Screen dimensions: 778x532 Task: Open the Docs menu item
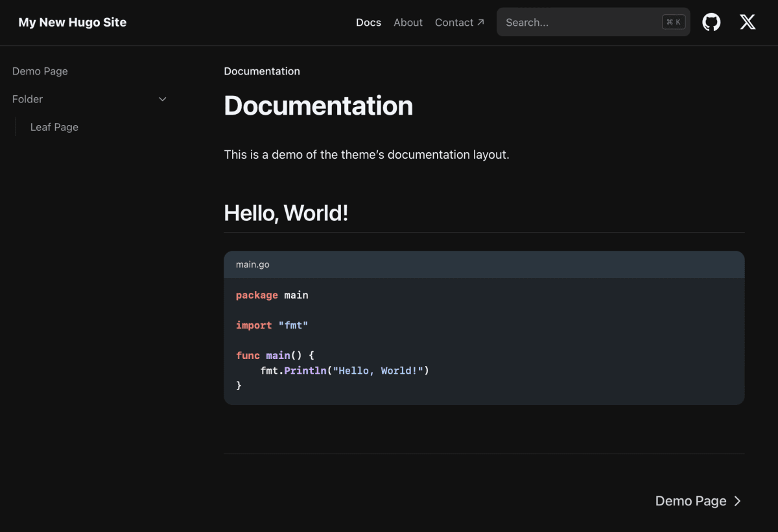(x=368, y=22)
